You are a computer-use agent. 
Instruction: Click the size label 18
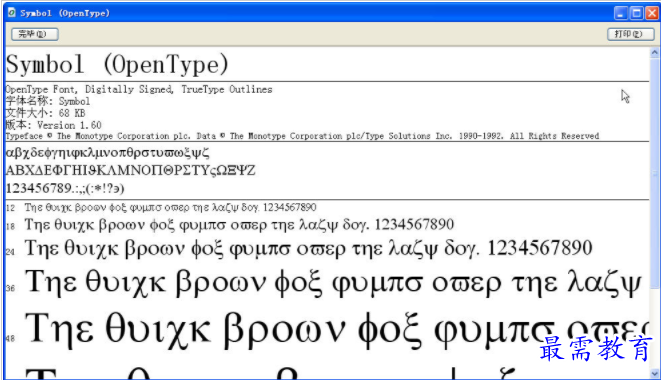tap(11, 226)
